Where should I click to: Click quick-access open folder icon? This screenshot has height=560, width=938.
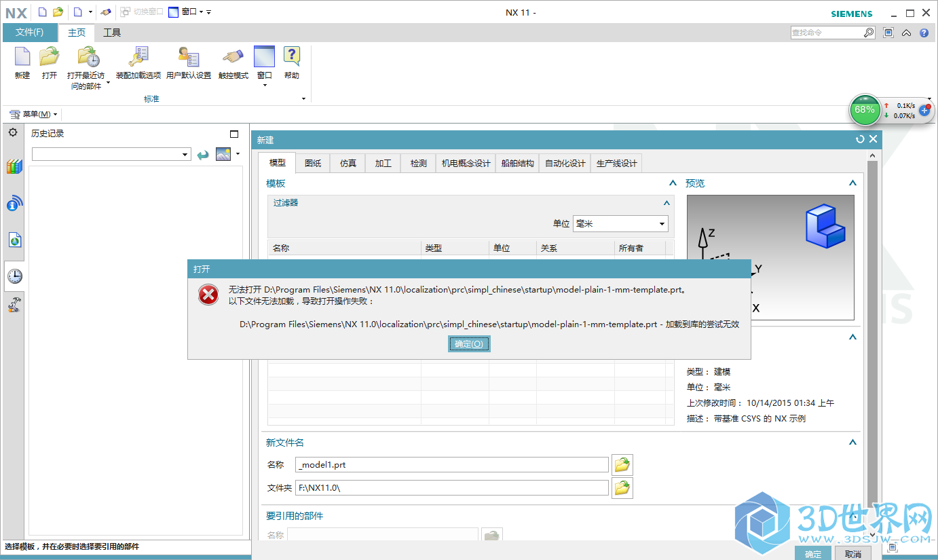58,12
